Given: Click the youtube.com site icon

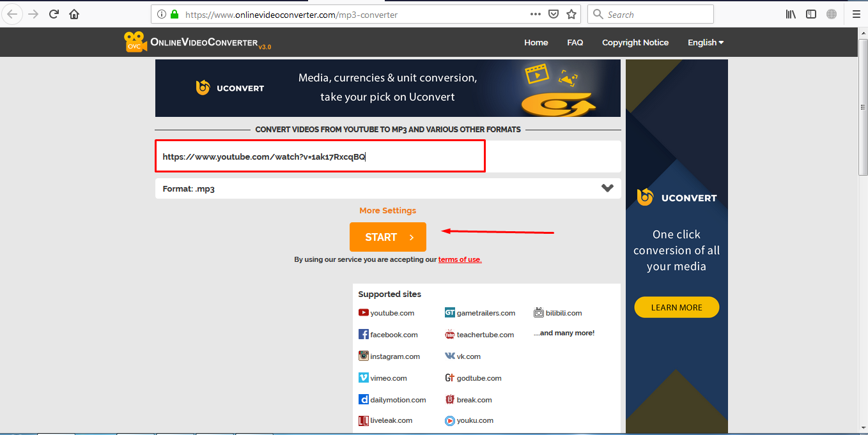Looking at the screenshot, I should point(364,313).
